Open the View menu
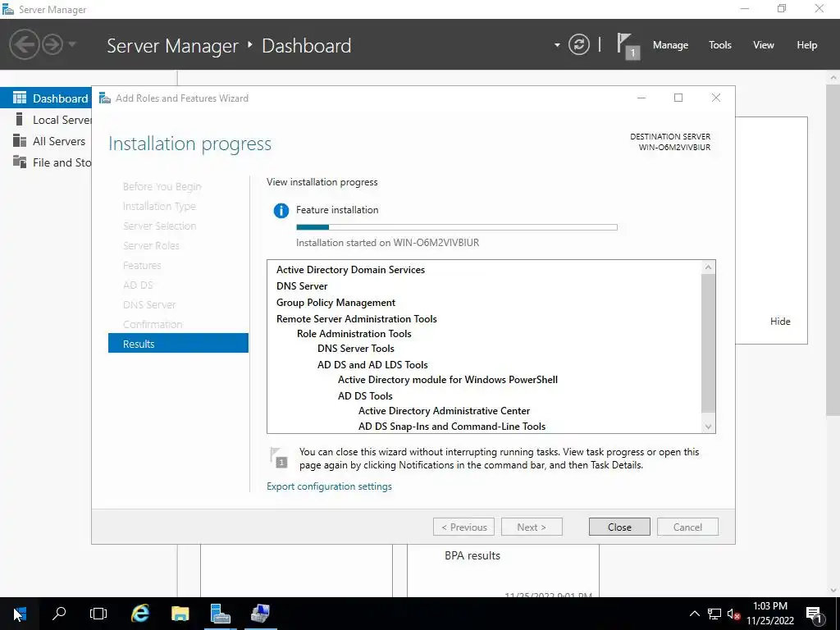Viewport: 840px width, 630px height. (x=763, y=45)
